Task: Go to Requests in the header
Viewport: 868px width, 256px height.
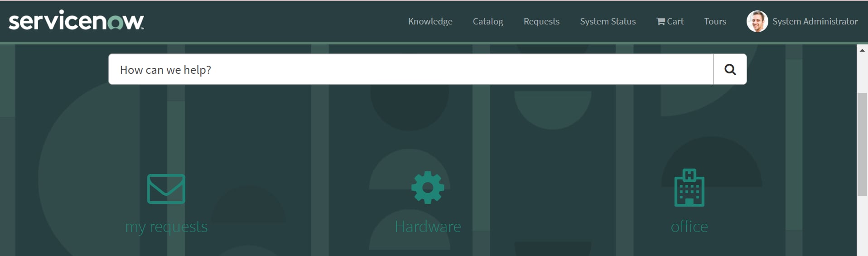Action: [x=541, y=21]
